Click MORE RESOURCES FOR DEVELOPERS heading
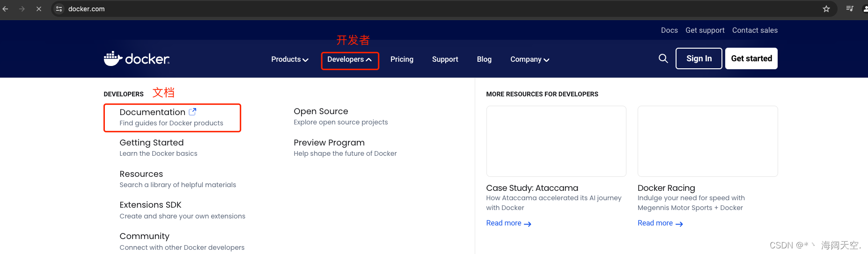Viewport: 868px width, 254px height. [x=542, y=94]
